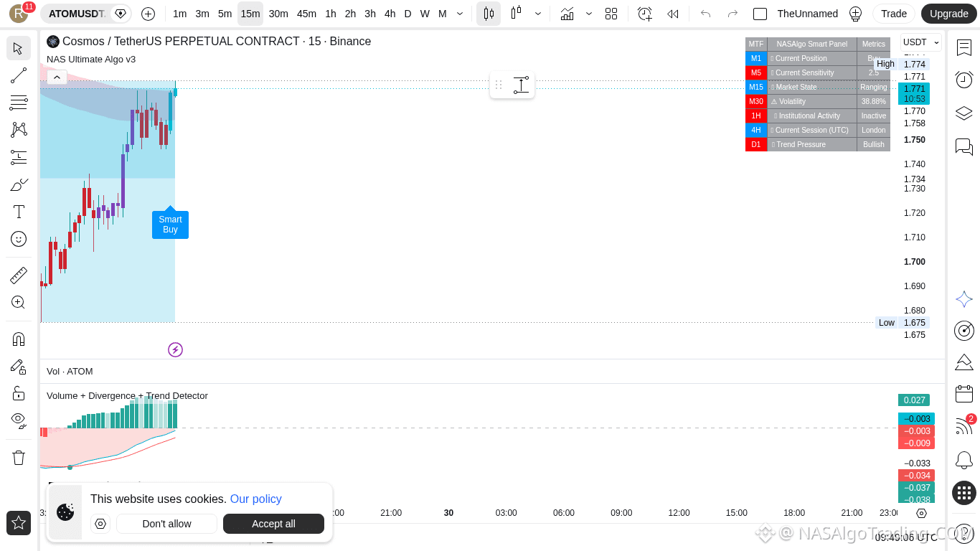The height and width of the screenshot is (551, 980).
Task: Open the cookie policy link
Action: (x=255, y=499)
